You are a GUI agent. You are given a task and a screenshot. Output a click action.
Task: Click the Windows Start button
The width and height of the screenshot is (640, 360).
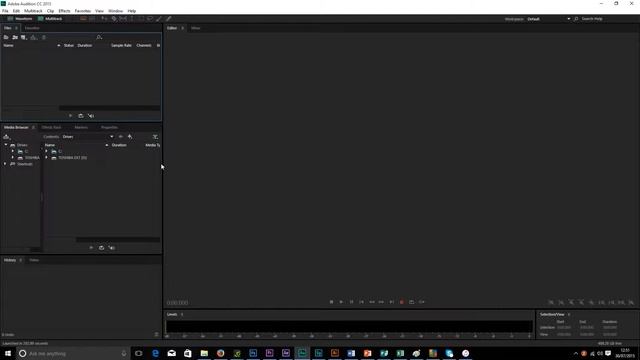point(8,353)
